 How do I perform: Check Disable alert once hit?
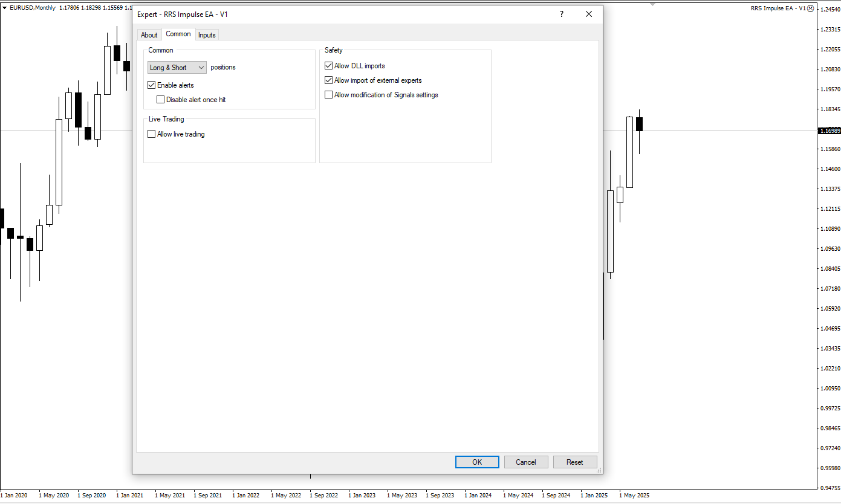tap(161, 100)
